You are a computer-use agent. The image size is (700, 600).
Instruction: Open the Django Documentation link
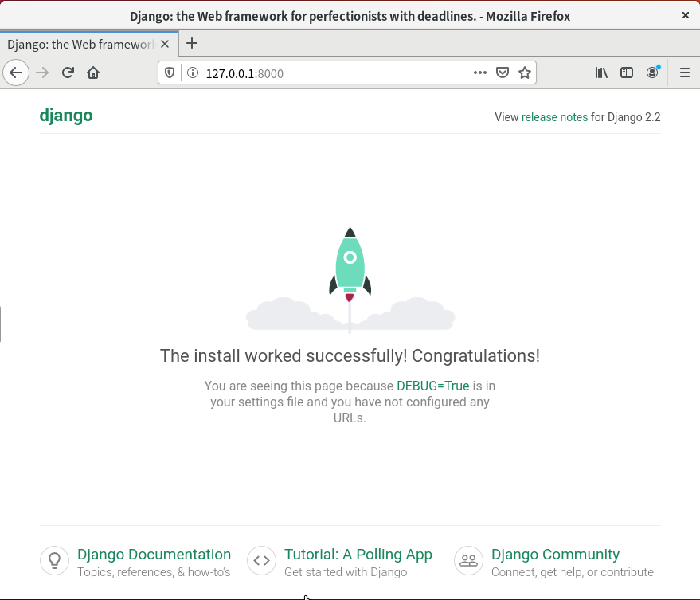(154, 555)
